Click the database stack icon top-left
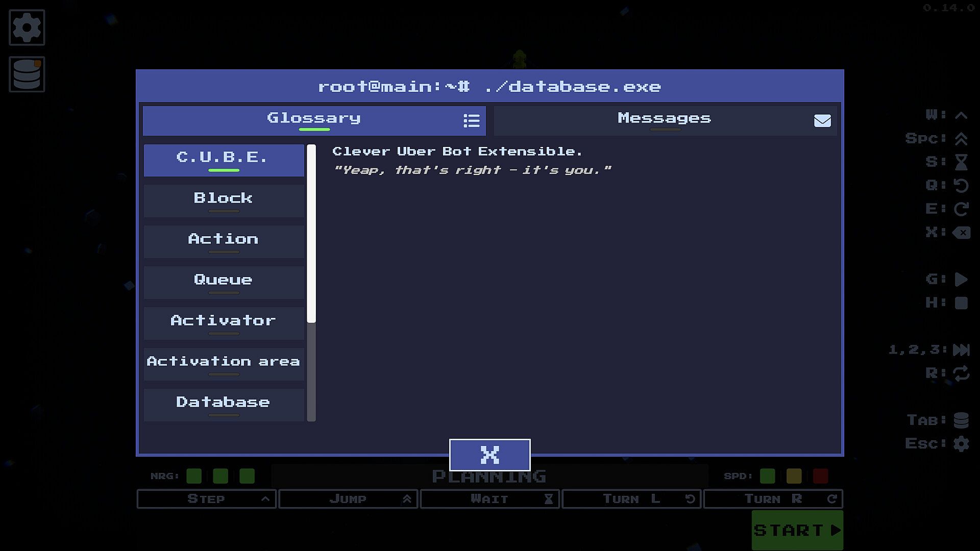This screenshot has width=980, height=551. [27, 74]
